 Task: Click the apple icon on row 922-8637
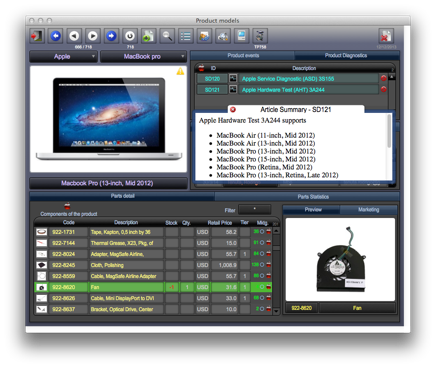[x=269, y=309]
